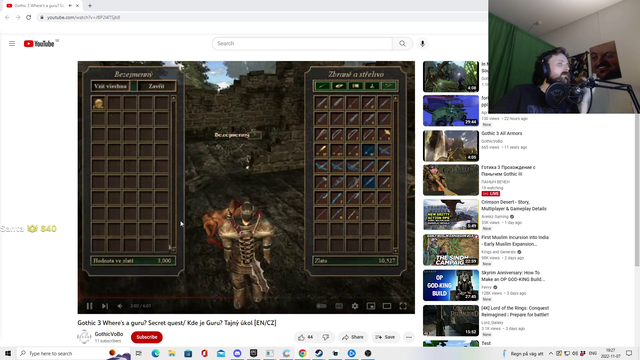640x360 pixels.
Task: Click the search magnifier button
Action: pos(402,43)
